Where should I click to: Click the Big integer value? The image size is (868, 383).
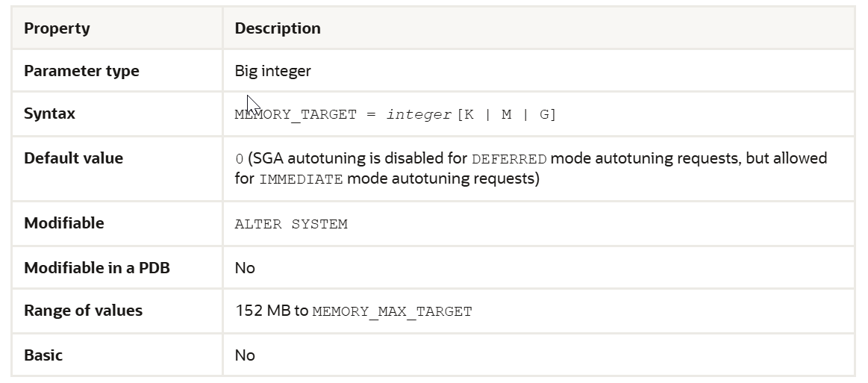pos(272,71)
